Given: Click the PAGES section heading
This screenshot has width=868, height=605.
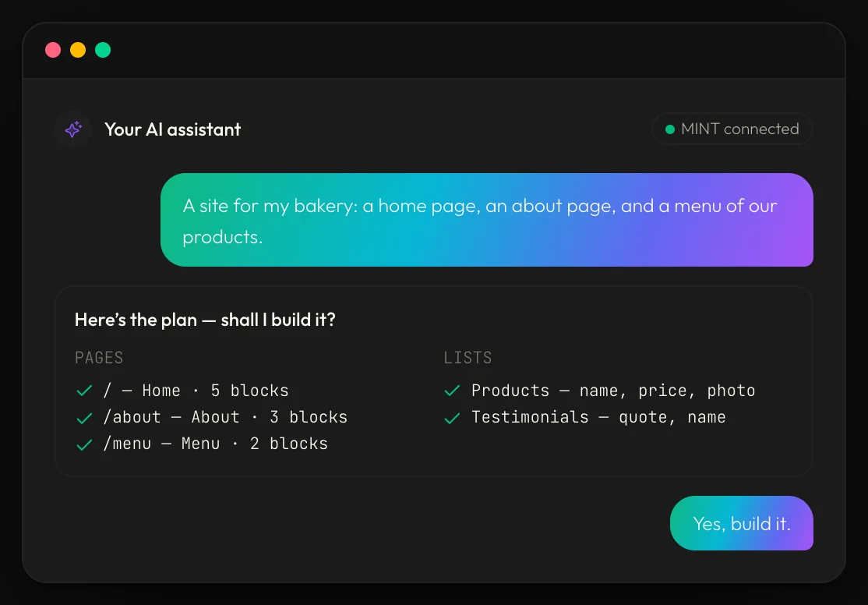Looking at the screenshot, I should [99, 358].
